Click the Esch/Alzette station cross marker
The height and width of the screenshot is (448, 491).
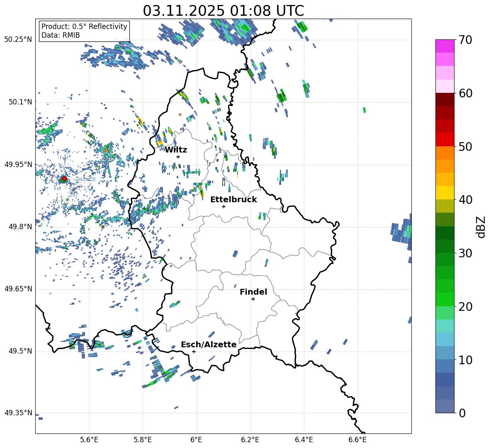tap(194, 351)
